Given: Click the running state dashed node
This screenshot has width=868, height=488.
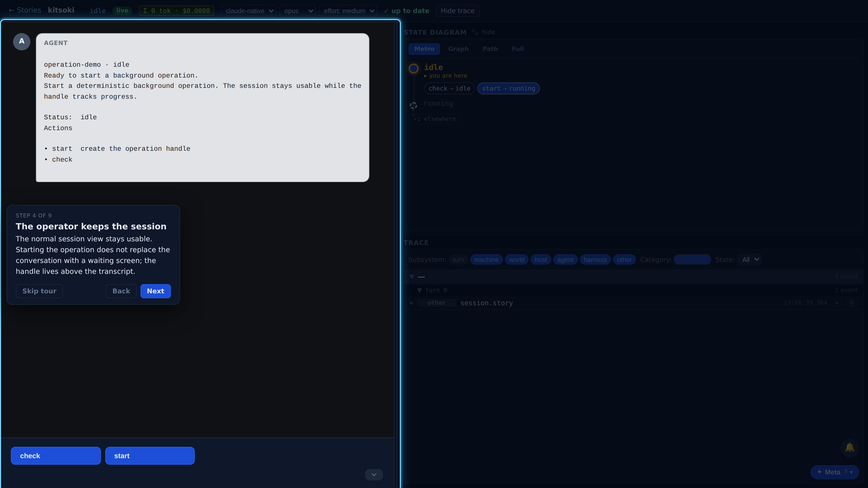Looking at the screenshot, I should click(x=413, y=105).
